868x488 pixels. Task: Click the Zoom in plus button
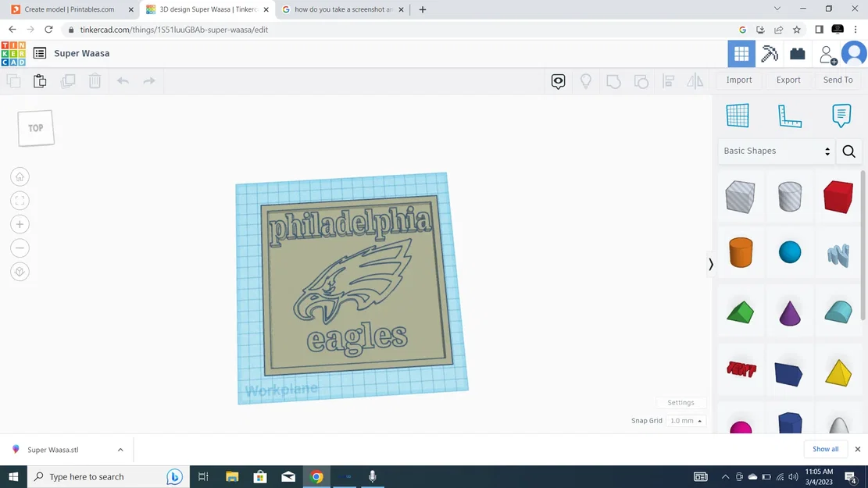coord(20,224)
